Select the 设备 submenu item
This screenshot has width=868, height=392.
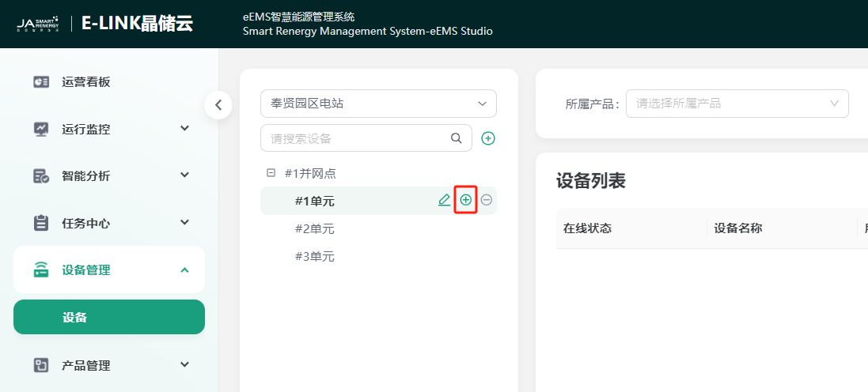[x=109, y=318]
